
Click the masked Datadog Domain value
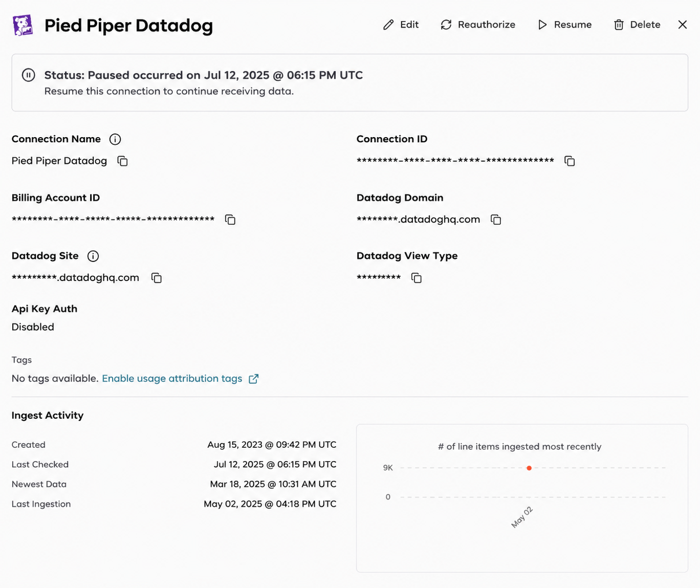tap(419, 219)
